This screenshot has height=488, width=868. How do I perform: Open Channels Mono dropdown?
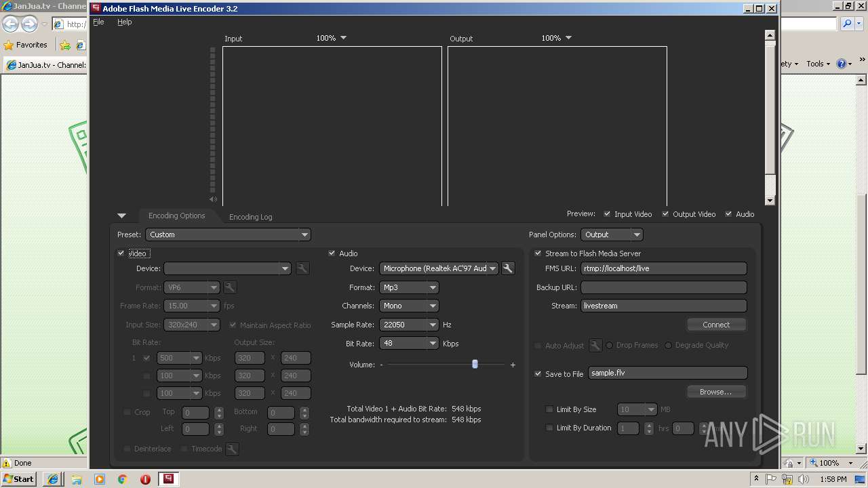point(409,306)
